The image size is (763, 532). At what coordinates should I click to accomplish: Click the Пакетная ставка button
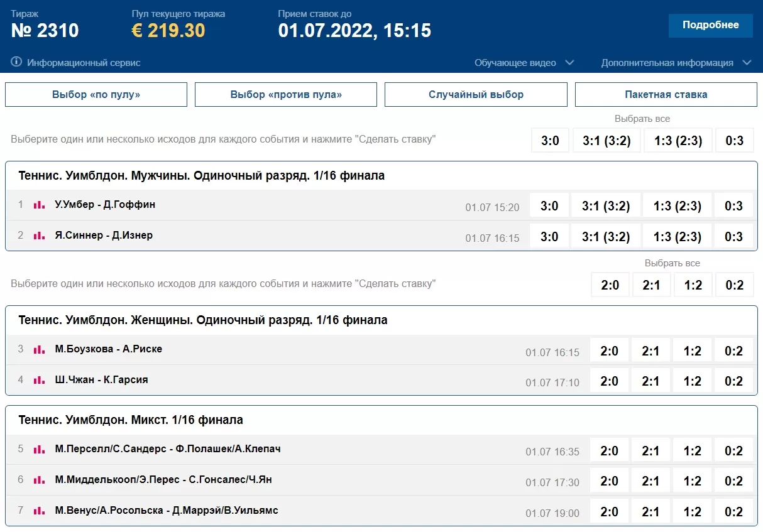pyautogui.click(x=666, y=95)
